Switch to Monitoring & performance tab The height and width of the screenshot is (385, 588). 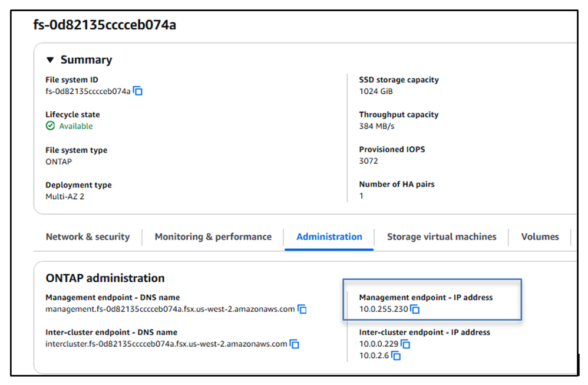click(213, 237)
